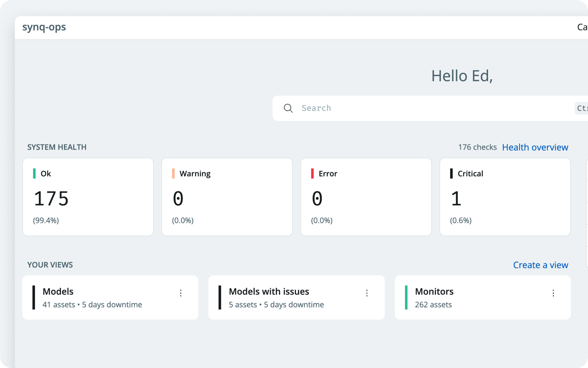The image size is (588, 368).
Task: Open the Warning health card
Action: [x=227, y=197]
